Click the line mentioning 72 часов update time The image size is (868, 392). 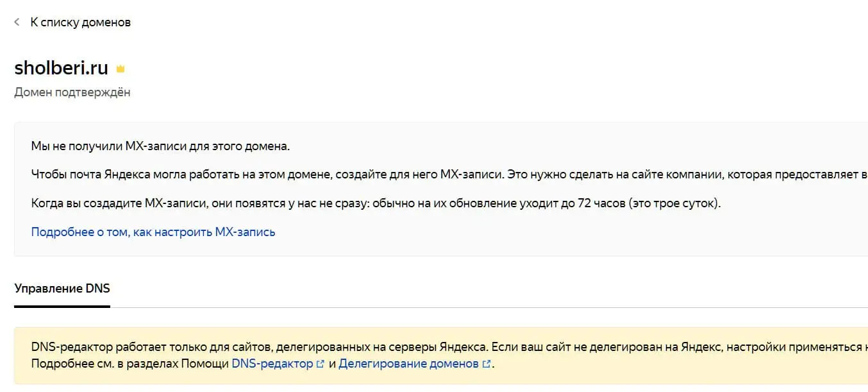click(x=376, y=203)
